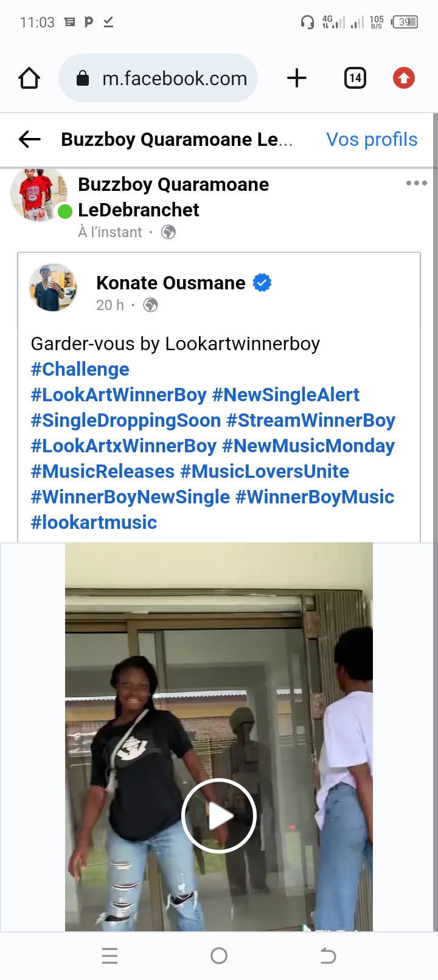Viewport: 438px width, 980px height.
Task: Open Buzzboy Quaramoane's profile picture
Action: point(39,195)
